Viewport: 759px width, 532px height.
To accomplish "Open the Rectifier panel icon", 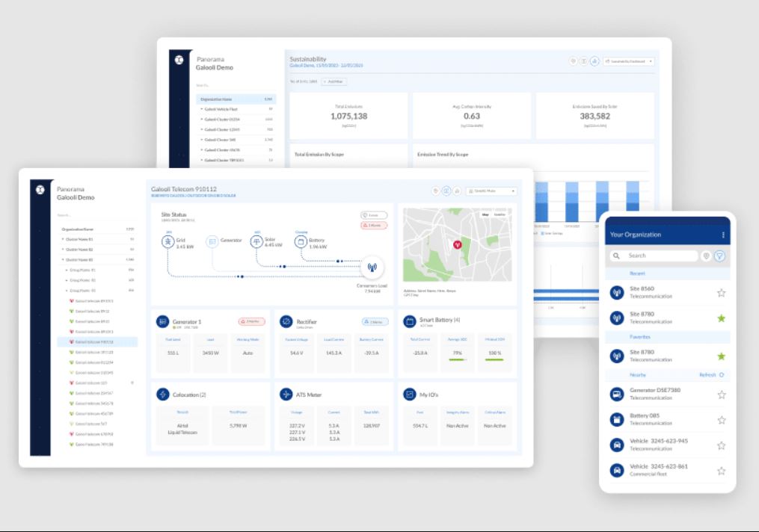I will [286, 321].
